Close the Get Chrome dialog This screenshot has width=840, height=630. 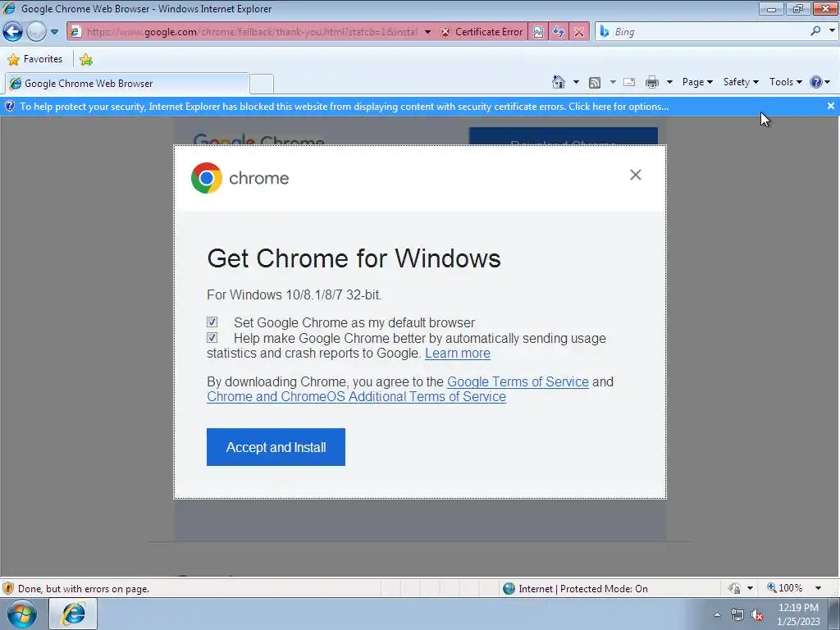coord(636,175)
